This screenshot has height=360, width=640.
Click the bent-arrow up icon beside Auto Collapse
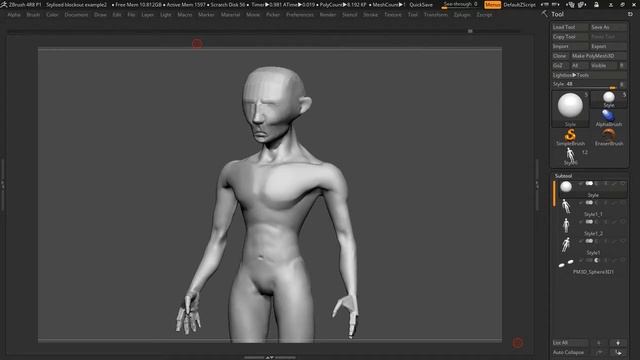point(599,352)
